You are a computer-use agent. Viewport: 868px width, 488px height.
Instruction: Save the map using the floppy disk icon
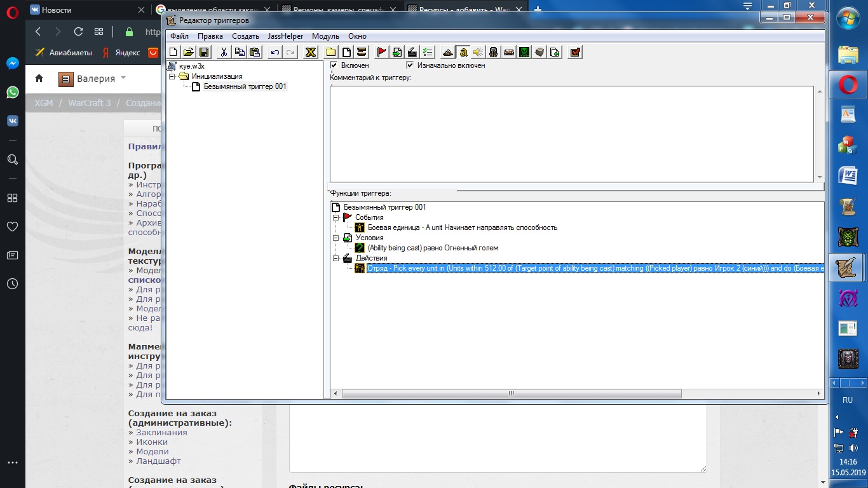pos(204,52)
